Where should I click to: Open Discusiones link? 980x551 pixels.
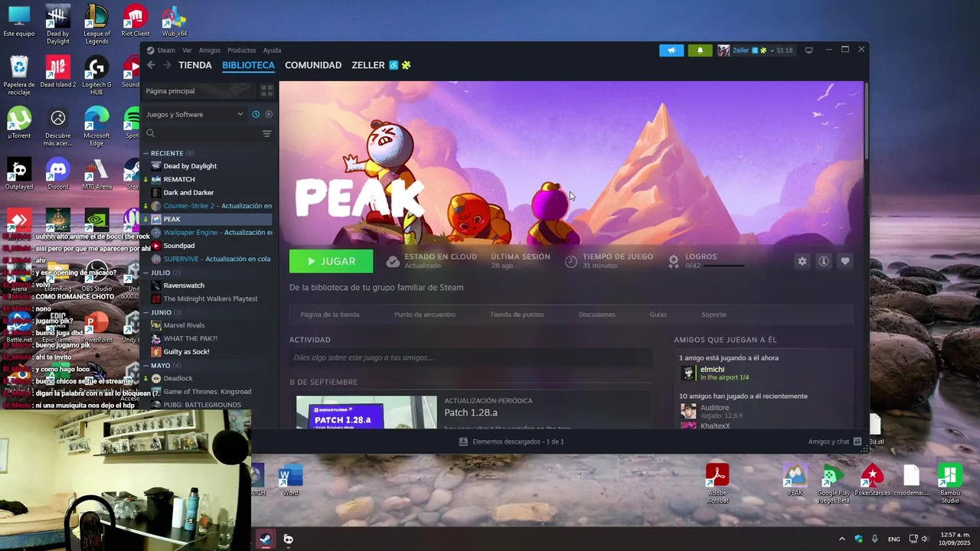(596, 315)
